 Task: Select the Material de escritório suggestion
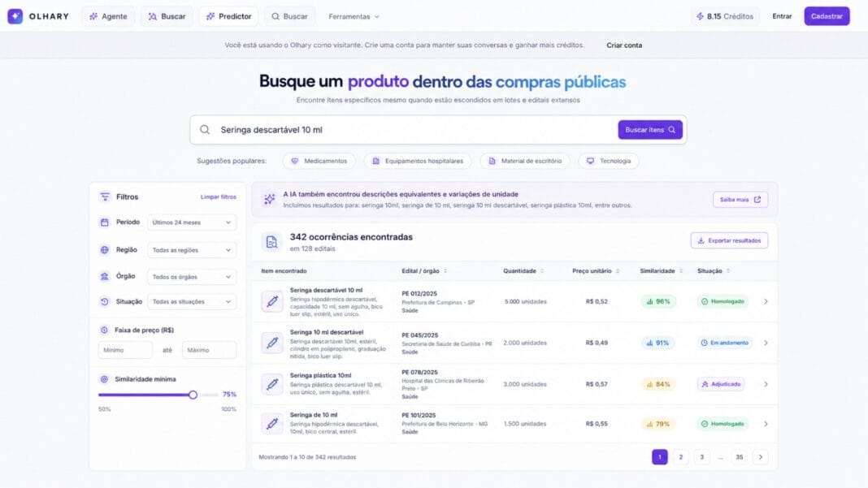click(x=525, y=161)
